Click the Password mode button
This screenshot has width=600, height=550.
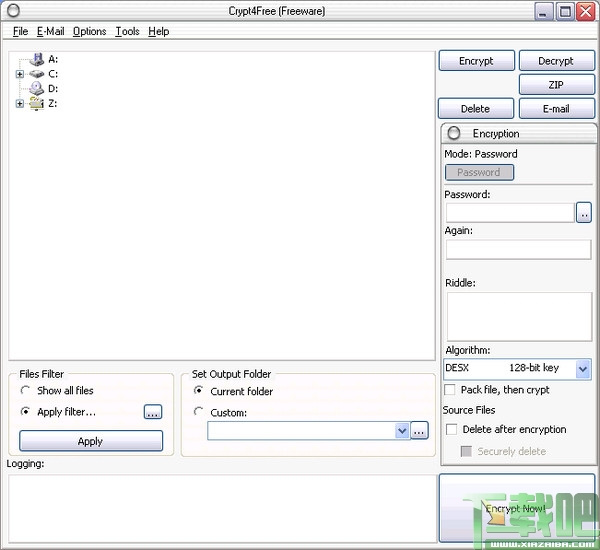click(x=479, y=172)
